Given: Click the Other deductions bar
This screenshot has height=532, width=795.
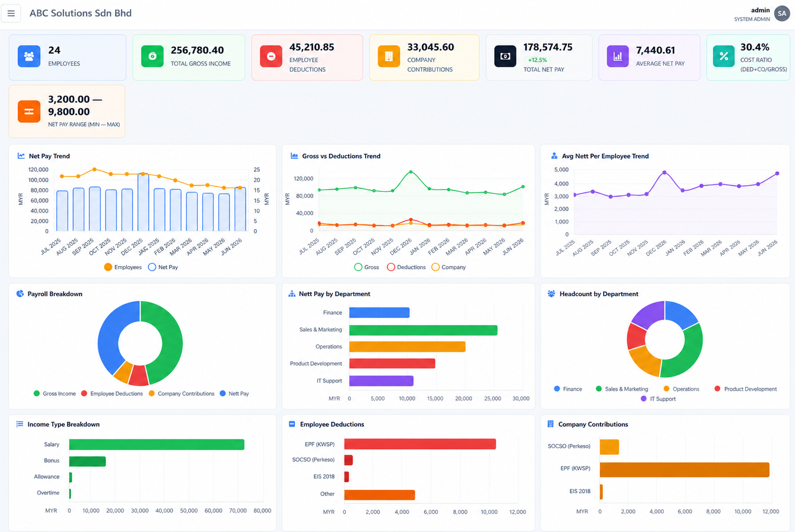Looking at the screenshot, I should [x=380, y=495].
